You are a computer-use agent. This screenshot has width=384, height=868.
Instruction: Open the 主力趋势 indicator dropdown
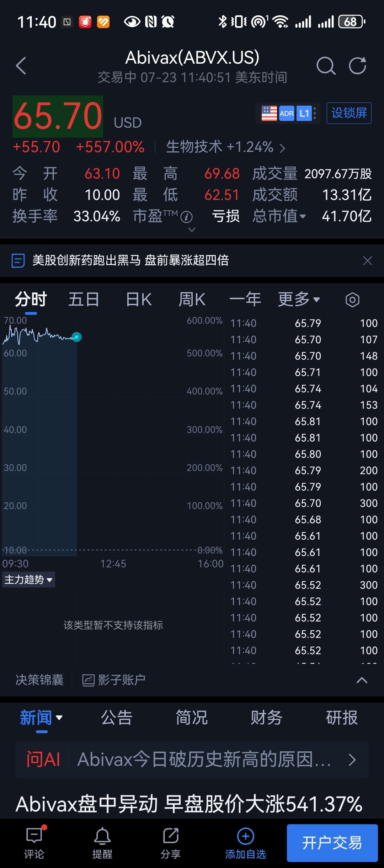point(28,579)
